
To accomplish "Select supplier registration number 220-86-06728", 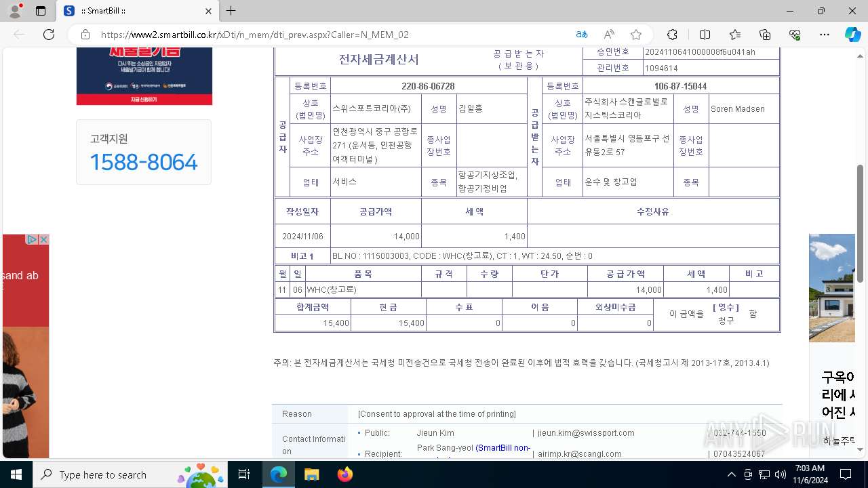I will [428, 86].
